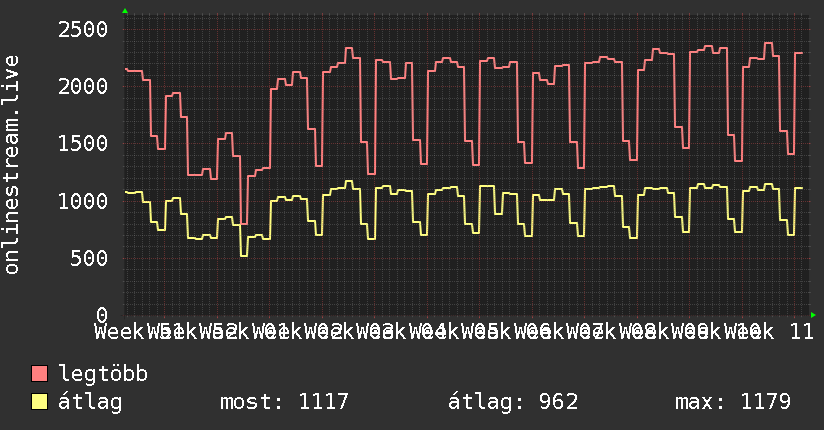Click the 1000 y-axis label

(83, 201)
